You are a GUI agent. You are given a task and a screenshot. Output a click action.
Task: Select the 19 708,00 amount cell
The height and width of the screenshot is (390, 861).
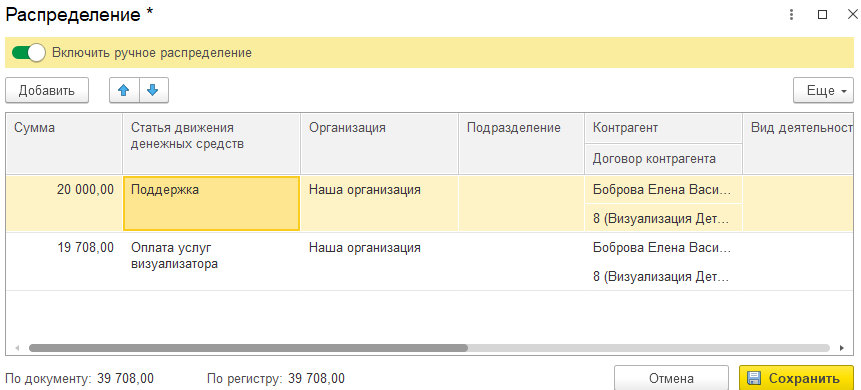pos(64,261)
